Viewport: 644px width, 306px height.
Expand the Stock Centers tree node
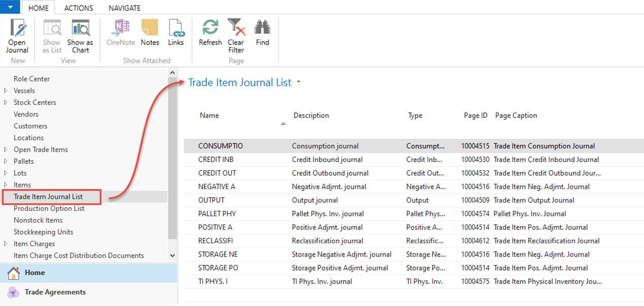click(x=6, y=102)
